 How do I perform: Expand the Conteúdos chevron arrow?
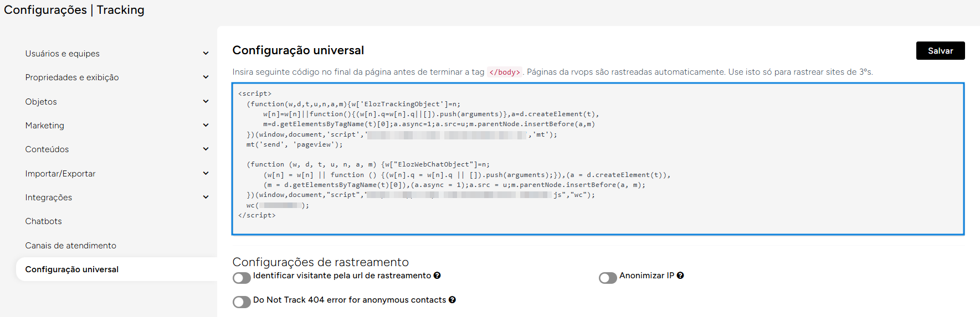coord(206,149)
